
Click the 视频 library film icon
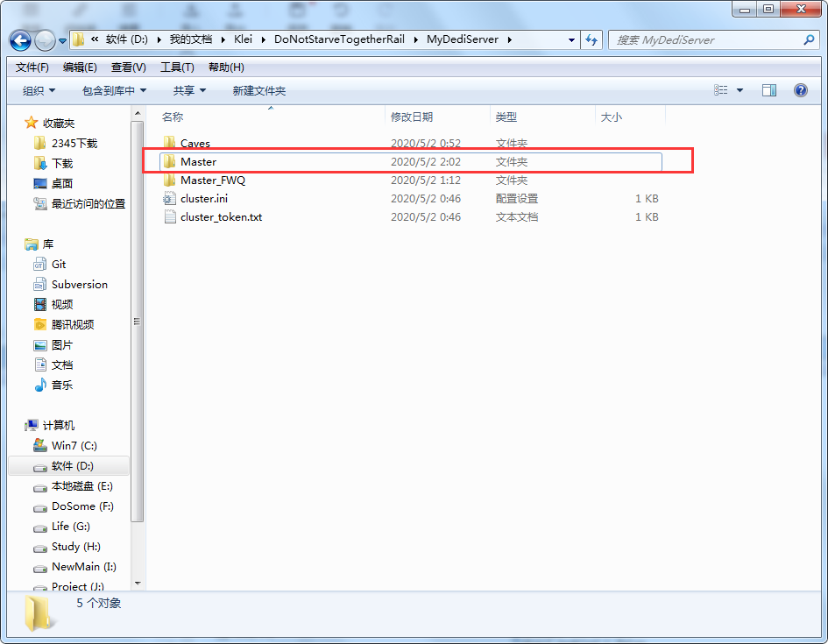[x=40, y=305]
